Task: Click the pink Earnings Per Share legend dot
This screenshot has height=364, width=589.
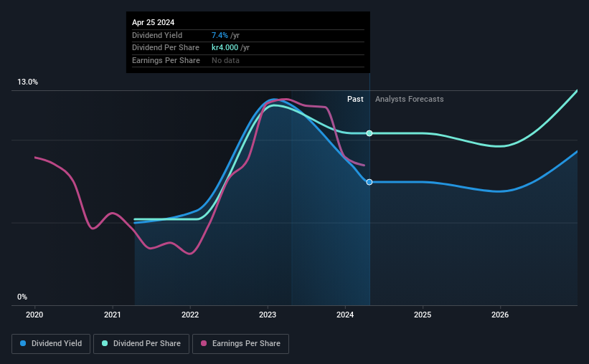Action: (204, 343)
